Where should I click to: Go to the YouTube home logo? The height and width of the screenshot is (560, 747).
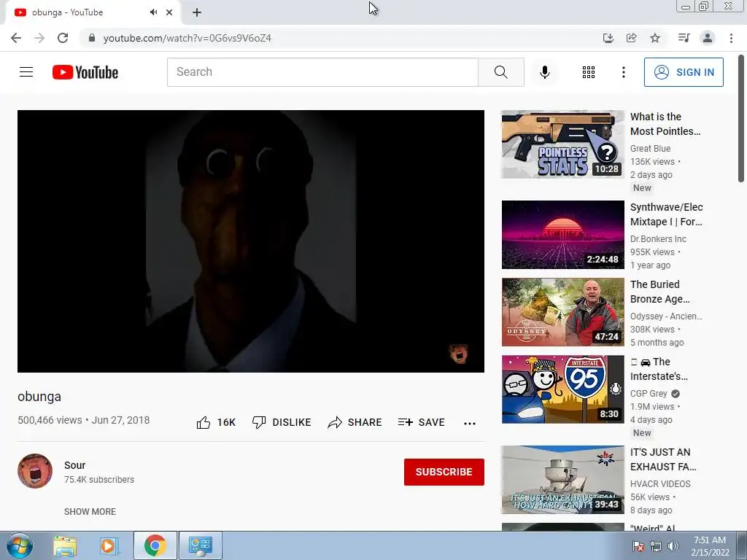[85, 72]
